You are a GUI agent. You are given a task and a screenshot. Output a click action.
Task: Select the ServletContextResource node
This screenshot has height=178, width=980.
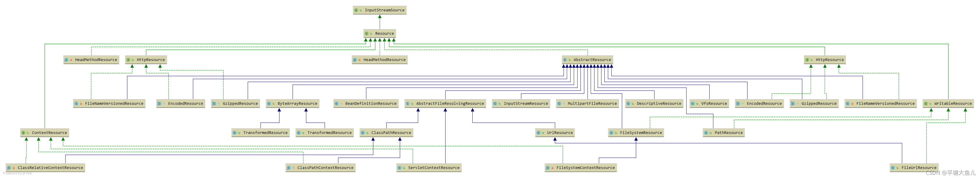[429, 168]
